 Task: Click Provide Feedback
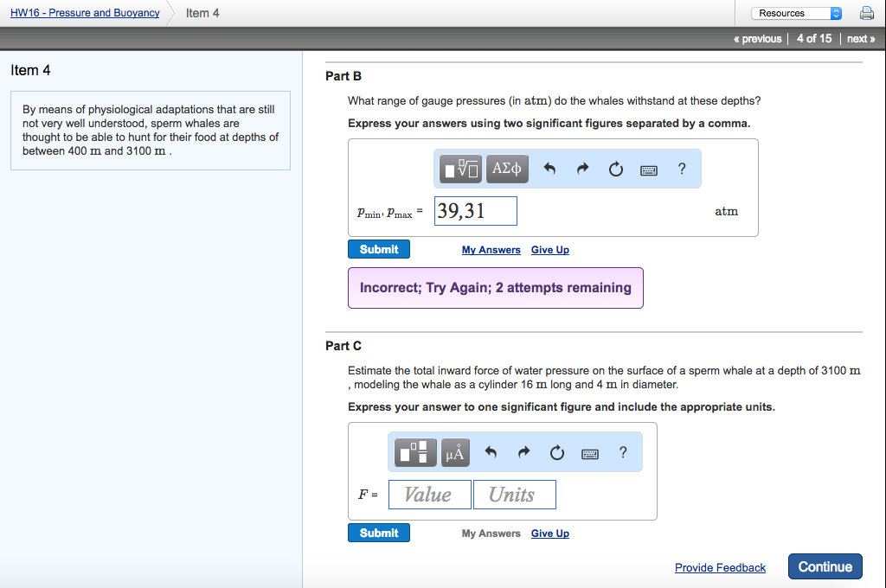click(x=720, y=567)
